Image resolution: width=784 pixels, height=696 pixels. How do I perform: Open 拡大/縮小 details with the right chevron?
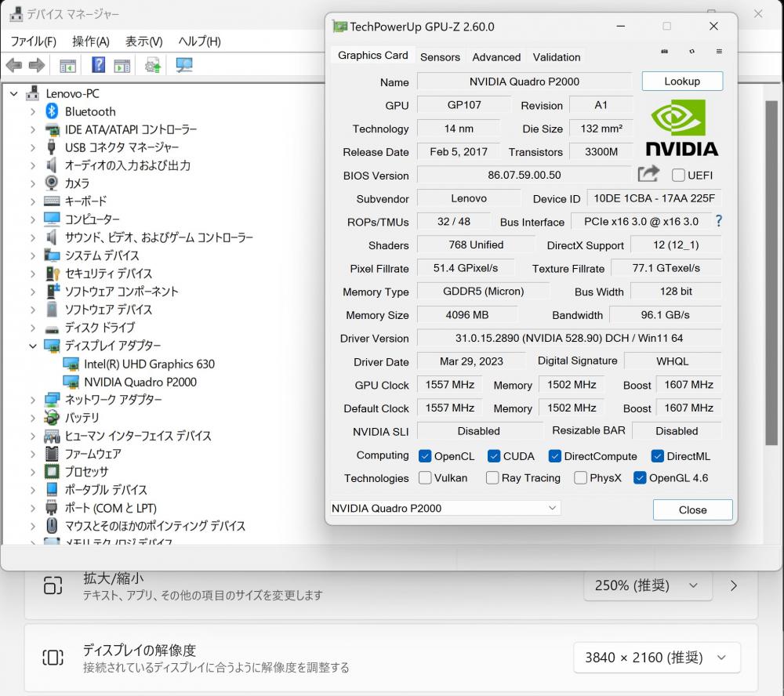coord(734,585)
